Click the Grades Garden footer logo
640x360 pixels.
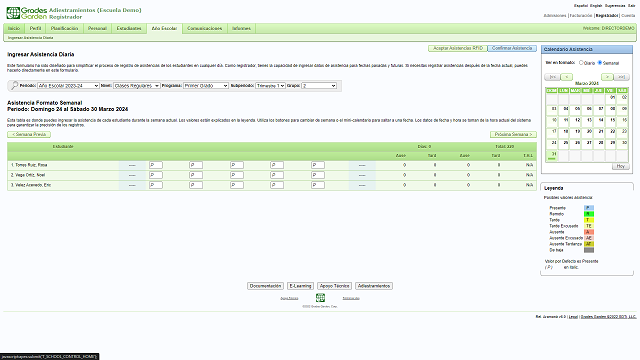[x=320, y=298]
